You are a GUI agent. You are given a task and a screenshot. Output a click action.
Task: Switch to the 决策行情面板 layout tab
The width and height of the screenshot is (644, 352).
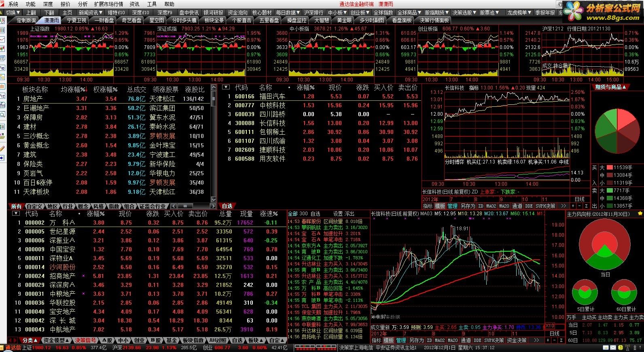click(434, 20)
